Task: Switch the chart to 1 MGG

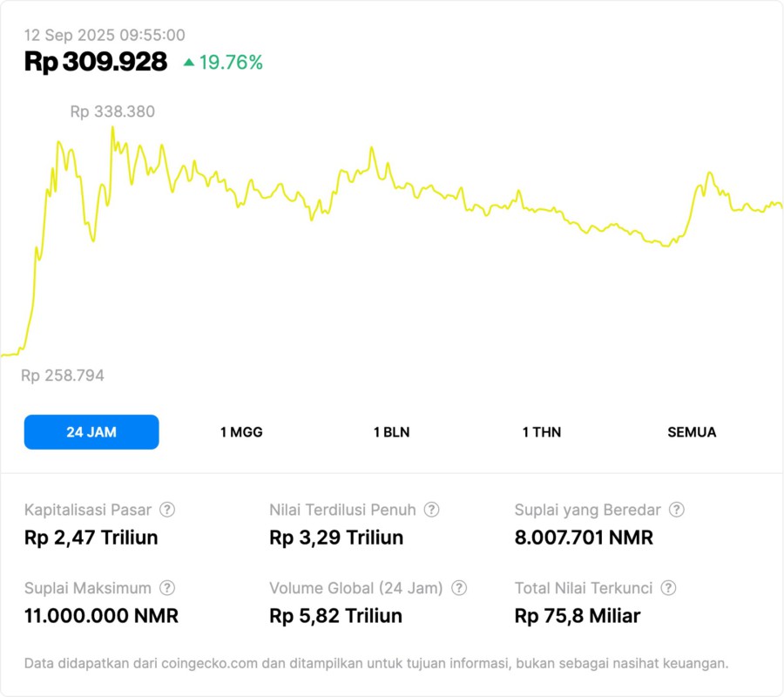Action: pyautogui.click(x=241, y=432)
